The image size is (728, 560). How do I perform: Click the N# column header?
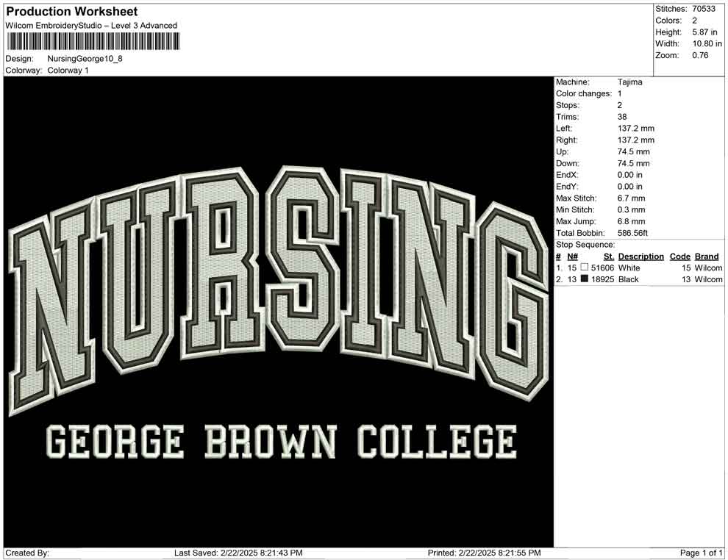click(572, 256)
